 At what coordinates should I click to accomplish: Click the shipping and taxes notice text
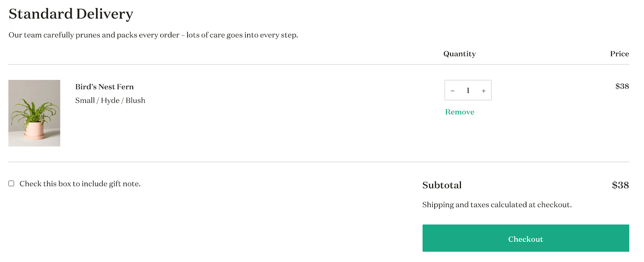coord(497,205)
